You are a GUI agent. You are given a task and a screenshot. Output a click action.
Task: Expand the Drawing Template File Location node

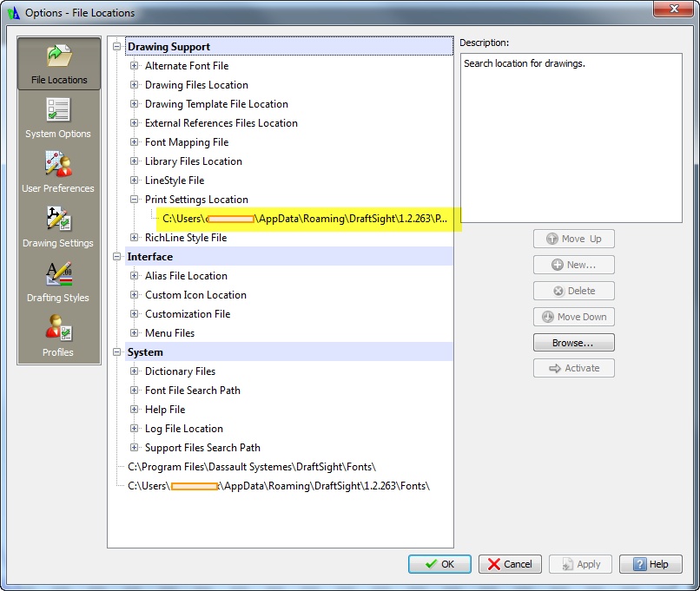tap(134, 104)
